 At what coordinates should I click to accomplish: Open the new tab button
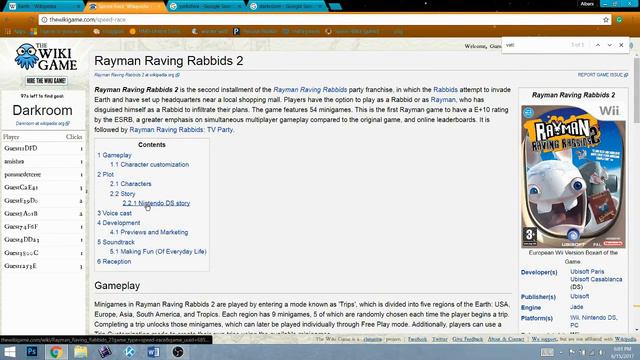coord(335,7)
